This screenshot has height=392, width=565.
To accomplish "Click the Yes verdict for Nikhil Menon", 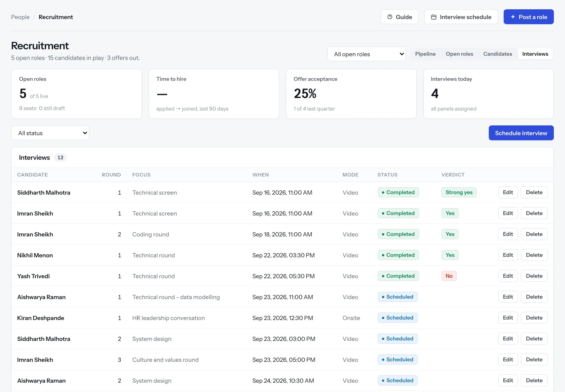I will [x=450, y=255].
